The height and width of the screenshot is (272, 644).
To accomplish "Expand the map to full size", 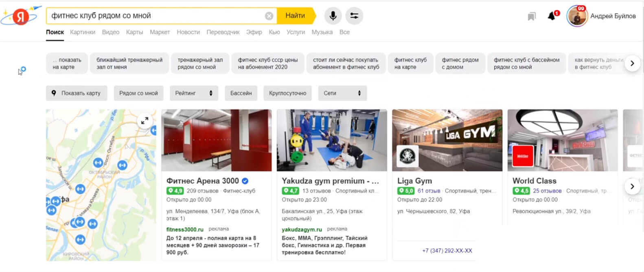I will tap(145, 121).
